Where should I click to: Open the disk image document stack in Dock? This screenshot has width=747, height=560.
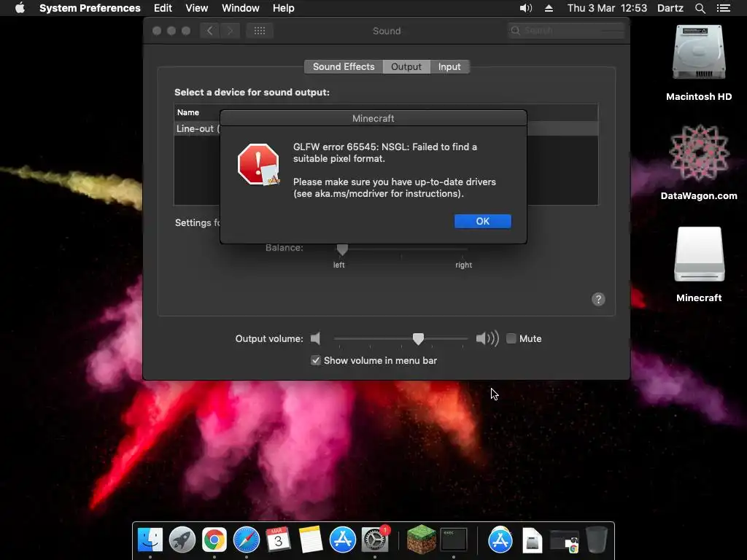point(532,540)
